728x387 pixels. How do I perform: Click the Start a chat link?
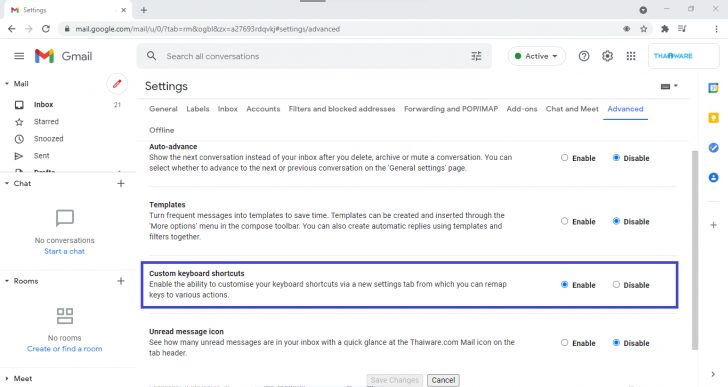point(65,251)
